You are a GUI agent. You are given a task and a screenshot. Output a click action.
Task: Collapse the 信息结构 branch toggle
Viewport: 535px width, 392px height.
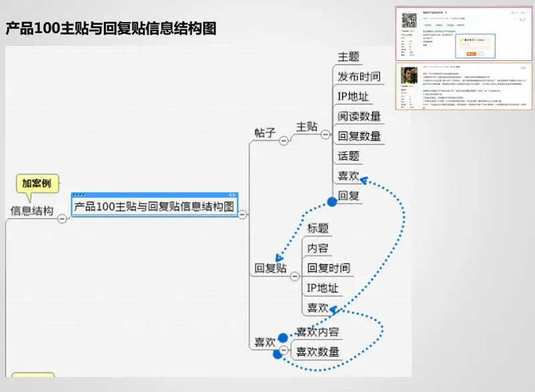[62, 218]
